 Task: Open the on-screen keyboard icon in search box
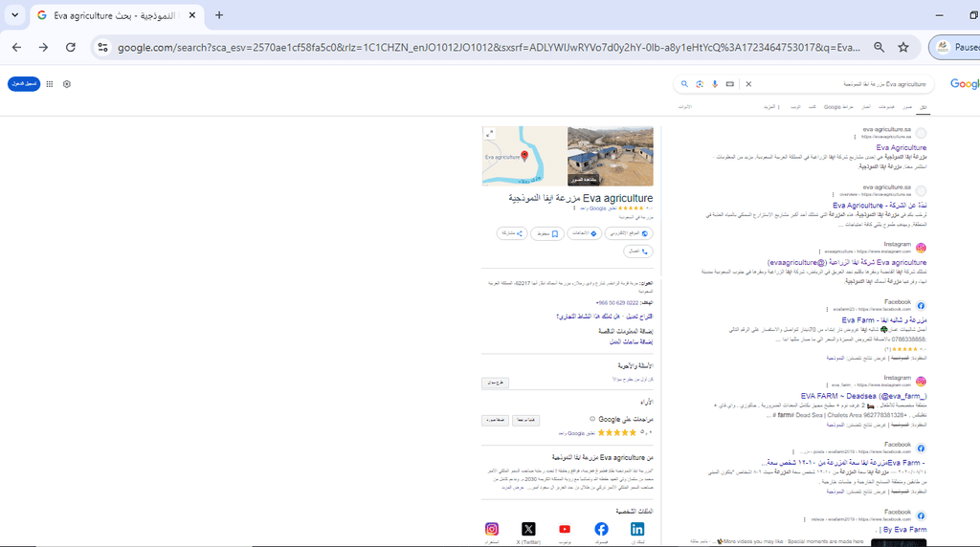729,83
